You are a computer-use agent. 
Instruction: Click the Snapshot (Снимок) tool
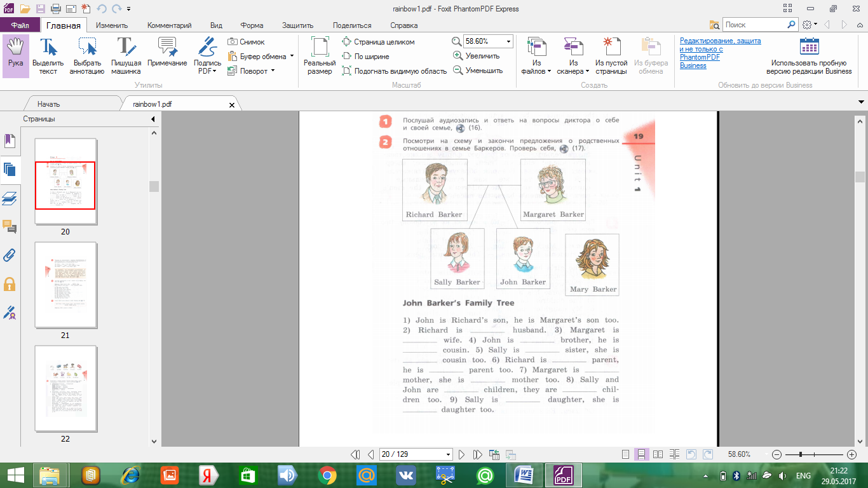click(x=246, y=42)
